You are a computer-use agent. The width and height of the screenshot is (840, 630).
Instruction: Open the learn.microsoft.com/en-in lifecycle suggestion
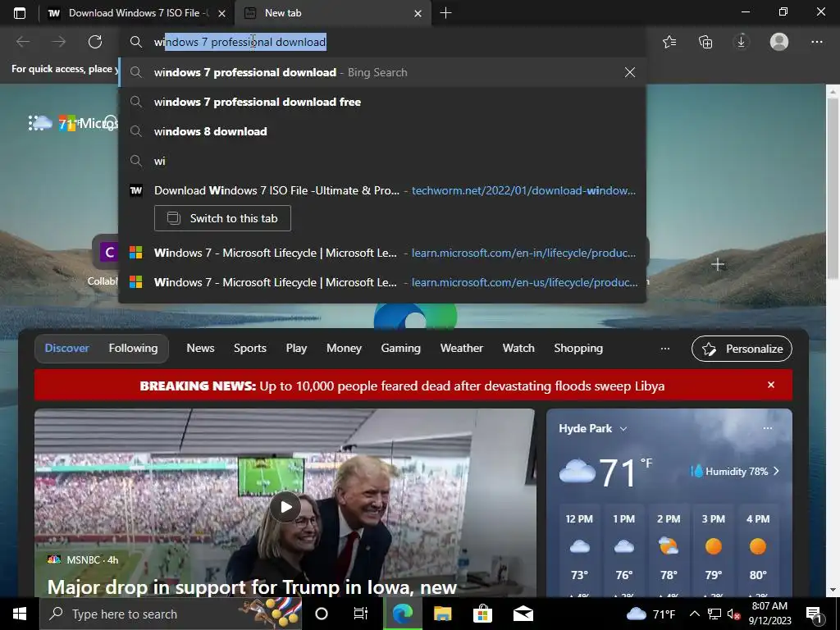click(x=382, y=253)
